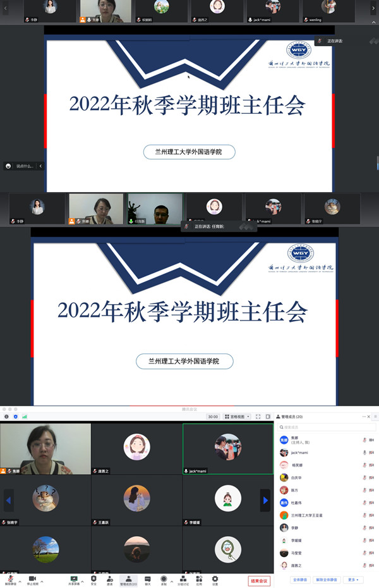Viewport: 379px width, 588px height.
Task: Open the chat icon in toolbar
Action: click(x=147, y=579)
